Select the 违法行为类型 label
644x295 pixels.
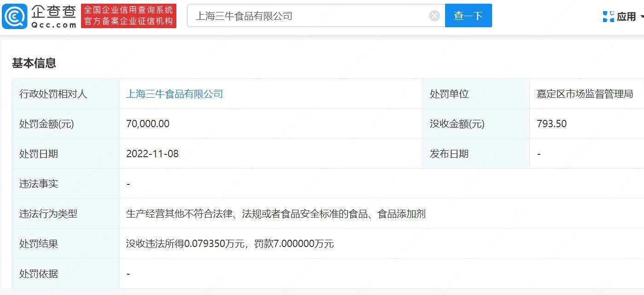[x=48, y=214]
